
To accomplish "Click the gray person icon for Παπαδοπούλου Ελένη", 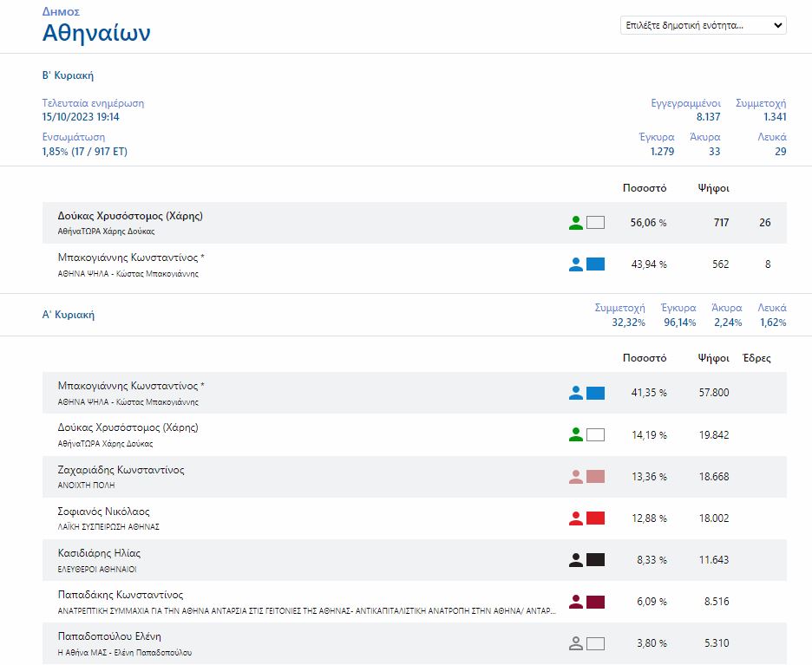I will tap(575, 643).
